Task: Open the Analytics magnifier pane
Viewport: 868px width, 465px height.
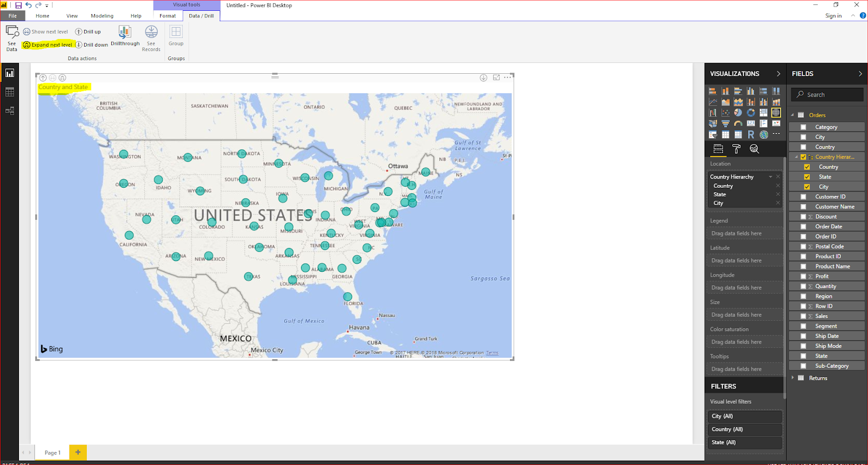Action: coord(754,149)
